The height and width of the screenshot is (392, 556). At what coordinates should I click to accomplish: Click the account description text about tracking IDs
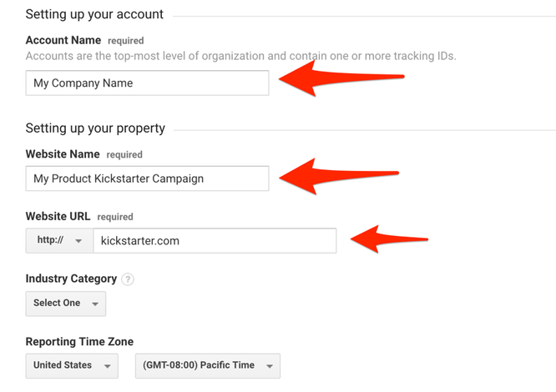[241, 56]
